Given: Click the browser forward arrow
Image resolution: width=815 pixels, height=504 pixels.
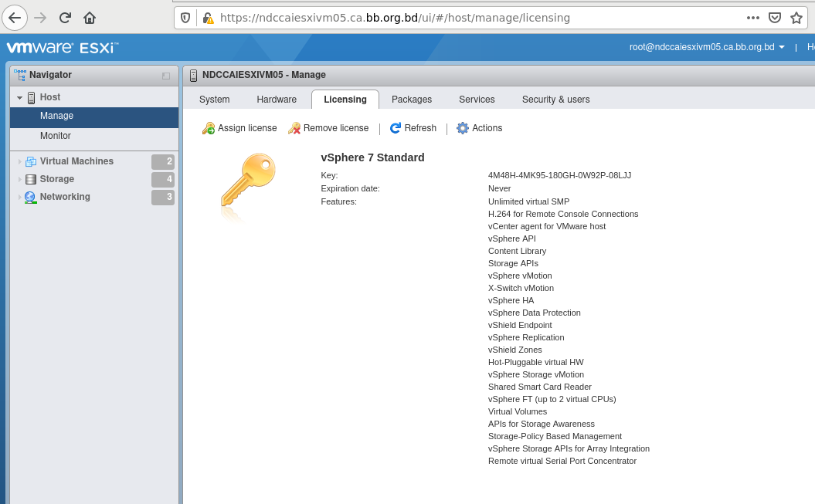Looking at the screenshot, I should pos(40,18).
